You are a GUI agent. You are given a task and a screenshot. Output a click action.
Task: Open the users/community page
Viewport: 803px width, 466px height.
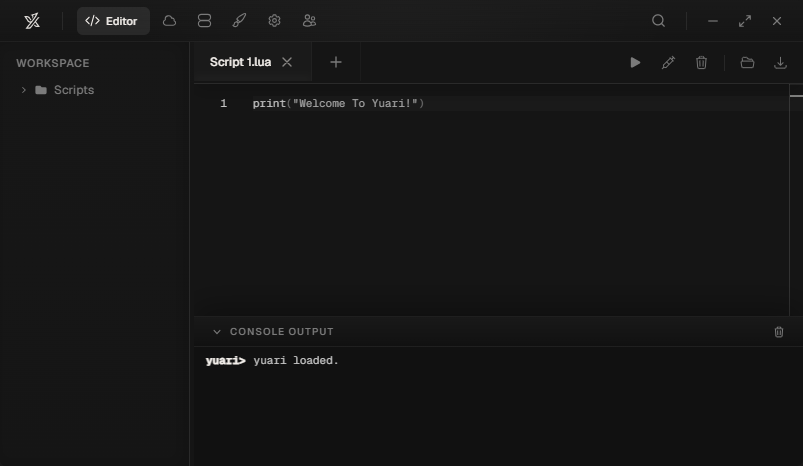pos(309,21)
